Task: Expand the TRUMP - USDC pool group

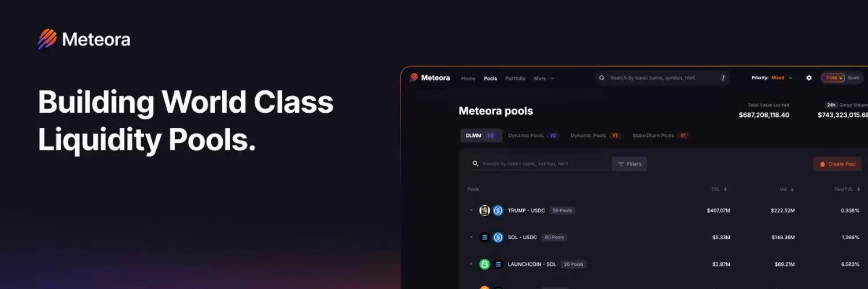Action: (471, 210)
